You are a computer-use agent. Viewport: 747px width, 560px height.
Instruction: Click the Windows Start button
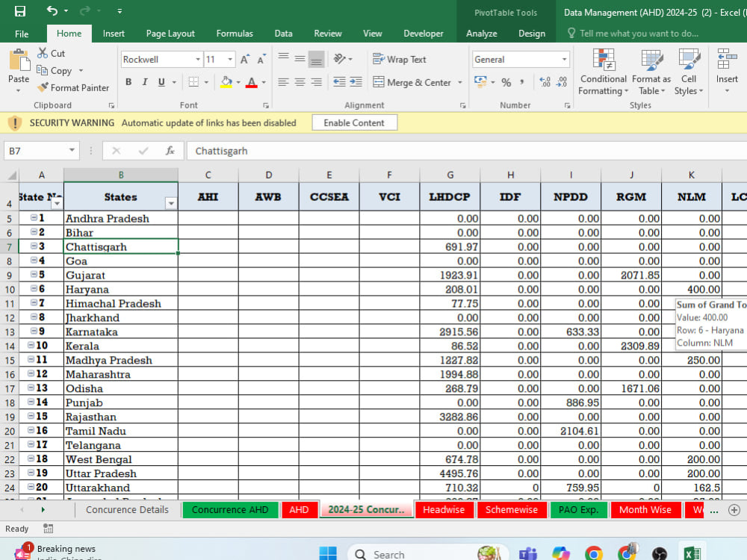click(x=328, y=553)
